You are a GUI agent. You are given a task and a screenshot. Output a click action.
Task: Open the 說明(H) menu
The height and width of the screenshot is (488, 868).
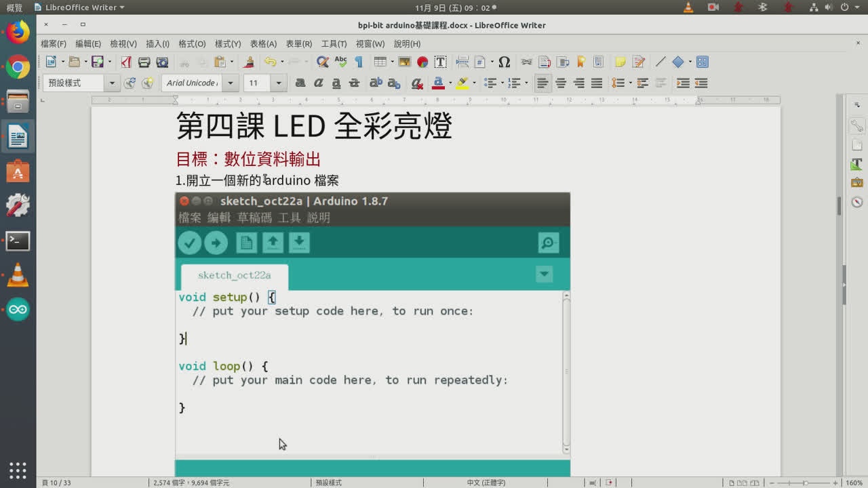[x=407, y=43]
